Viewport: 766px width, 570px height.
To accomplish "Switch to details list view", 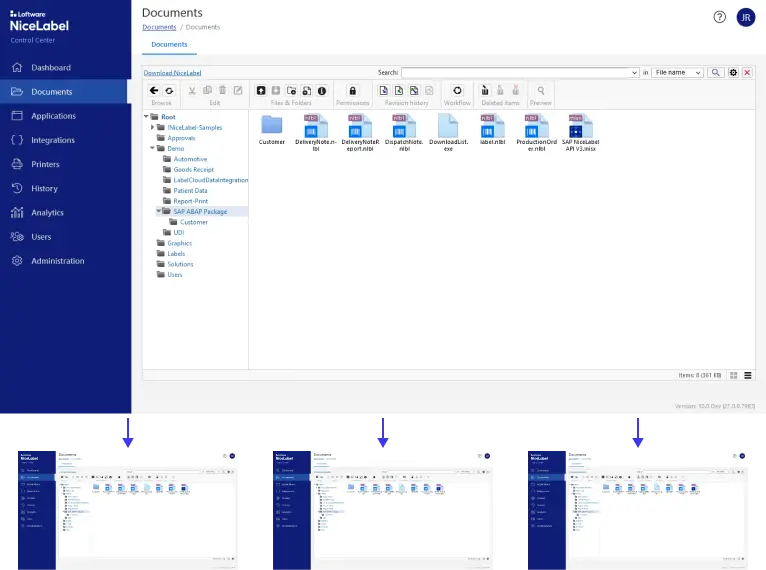I will tap(747, 375).
